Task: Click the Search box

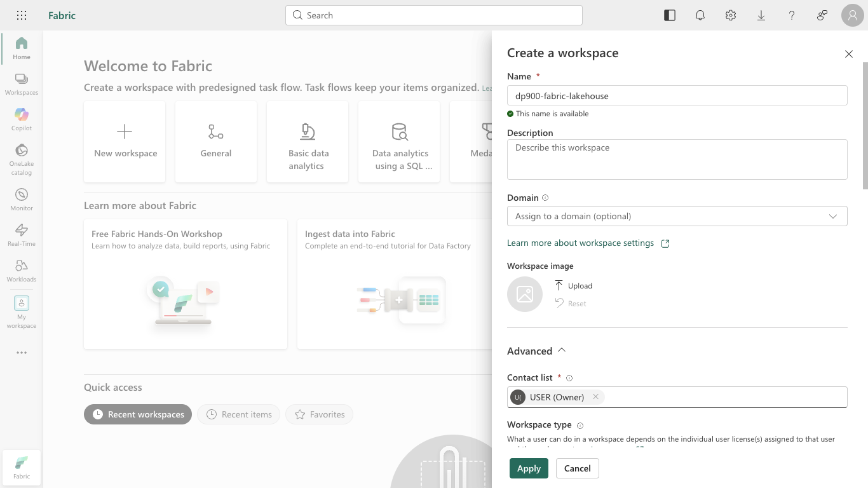Action: (434, 15)
